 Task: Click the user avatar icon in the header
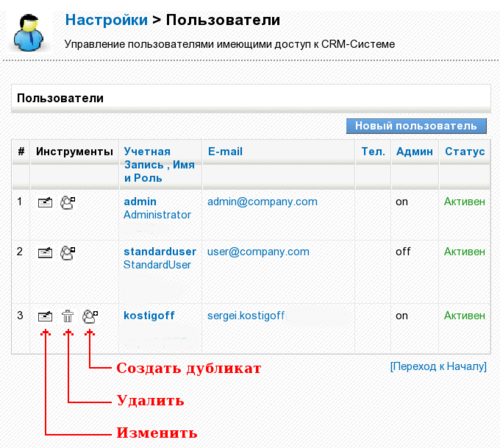[x=29, y=32]
